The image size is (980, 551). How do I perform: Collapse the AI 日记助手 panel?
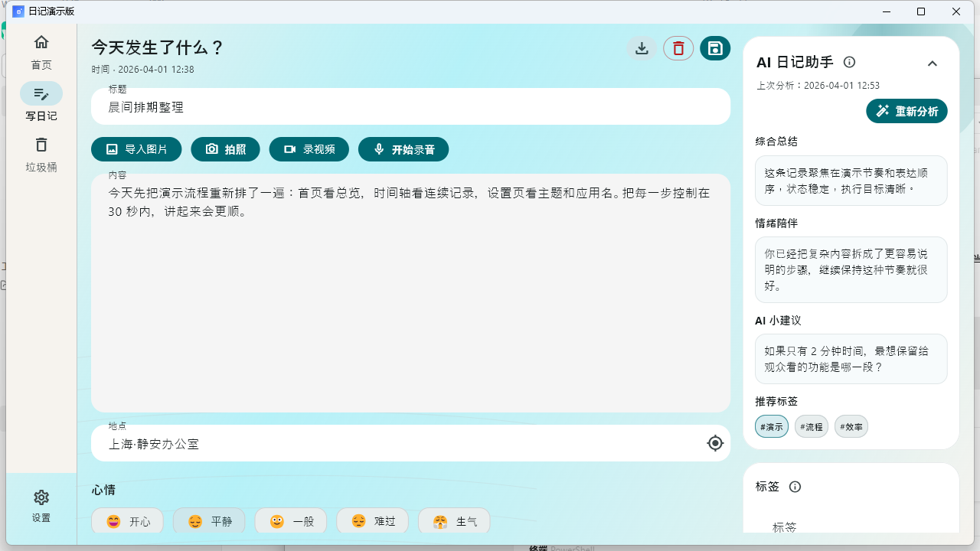(933, 64)
